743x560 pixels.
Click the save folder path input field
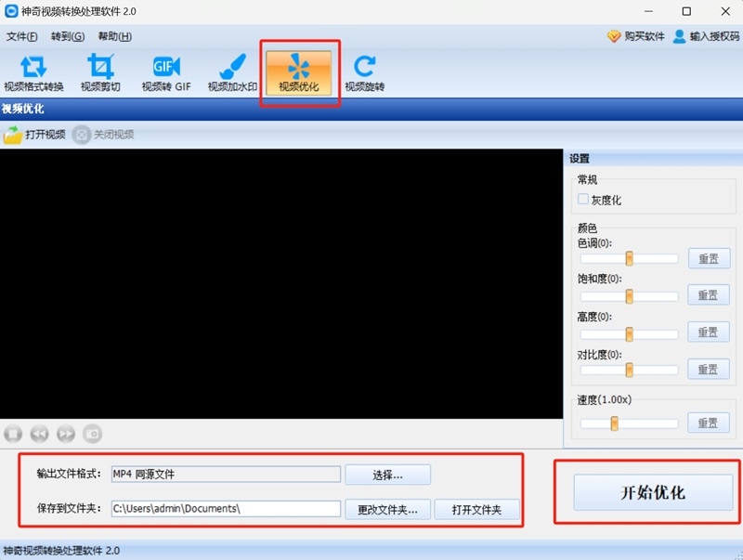[223, 509]
